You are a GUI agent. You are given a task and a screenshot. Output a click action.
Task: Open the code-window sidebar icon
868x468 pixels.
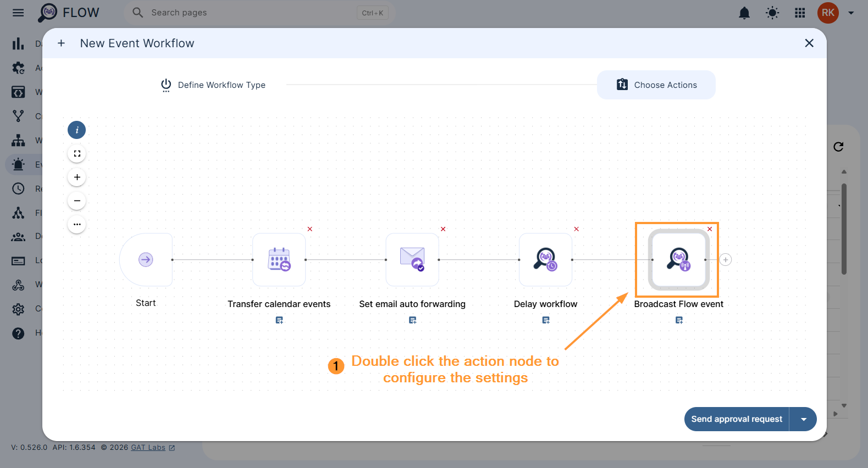point(18,92)
